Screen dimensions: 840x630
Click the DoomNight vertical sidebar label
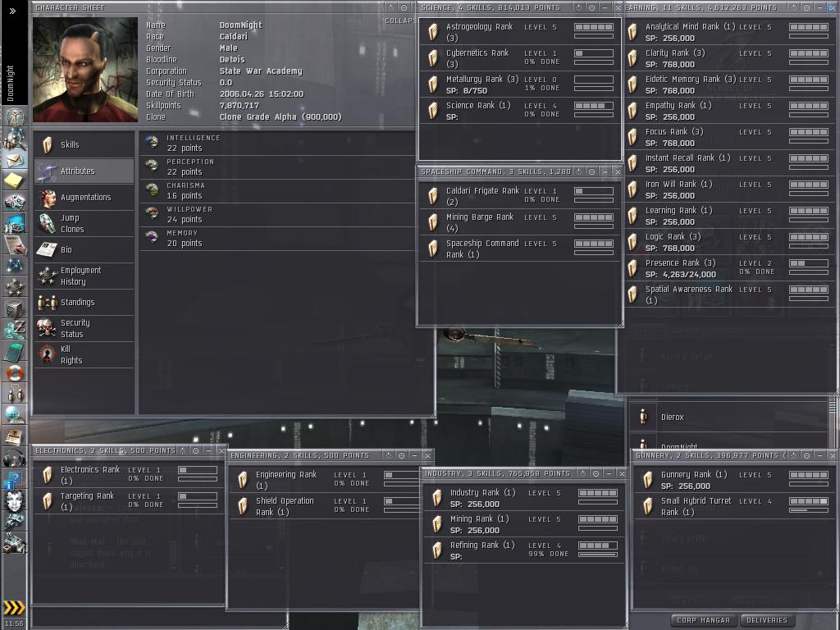coord(11,84)
